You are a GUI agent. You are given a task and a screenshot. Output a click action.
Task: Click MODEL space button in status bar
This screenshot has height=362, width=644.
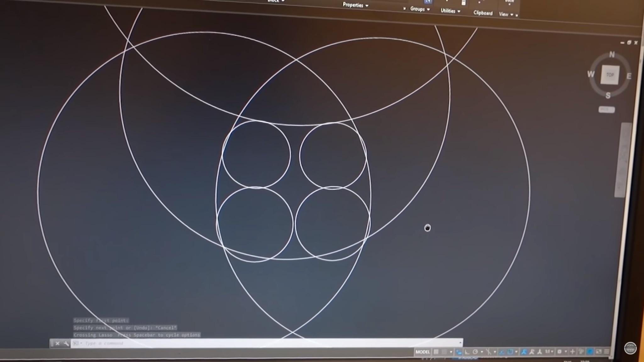coord(423,352)
